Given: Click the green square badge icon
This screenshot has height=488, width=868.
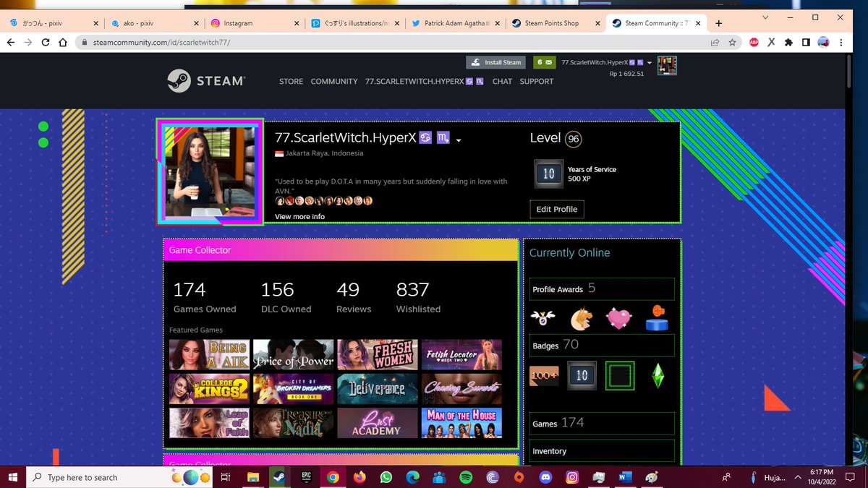Looking at the screenshot, I should tap(619, 375).
